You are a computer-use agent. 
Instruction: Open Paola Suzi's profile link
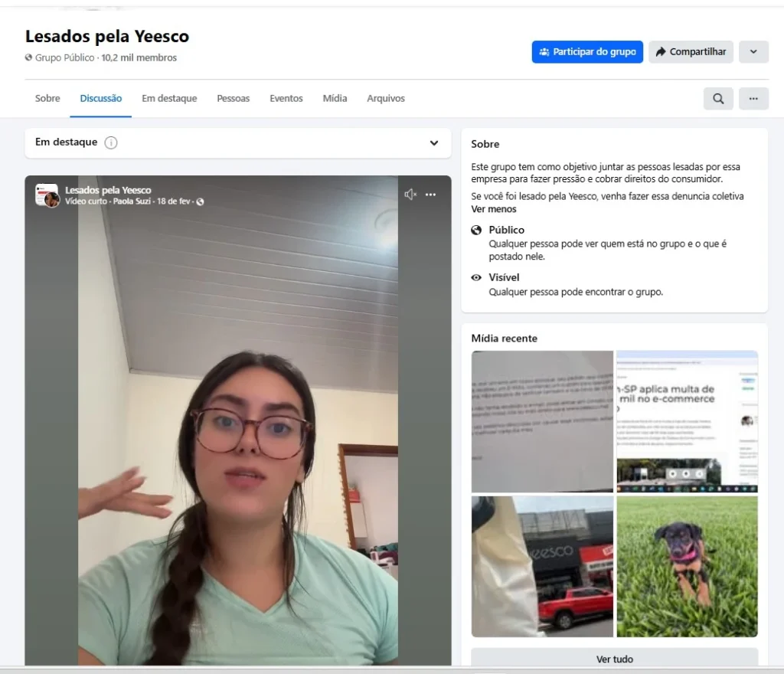point(132,201)
